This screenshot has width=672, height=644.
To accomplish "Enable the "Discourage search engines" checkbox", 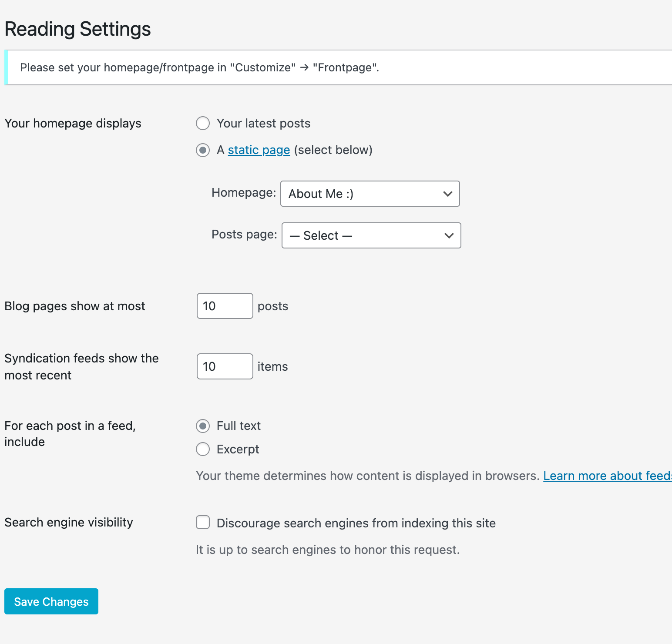I will coord(203,523).
